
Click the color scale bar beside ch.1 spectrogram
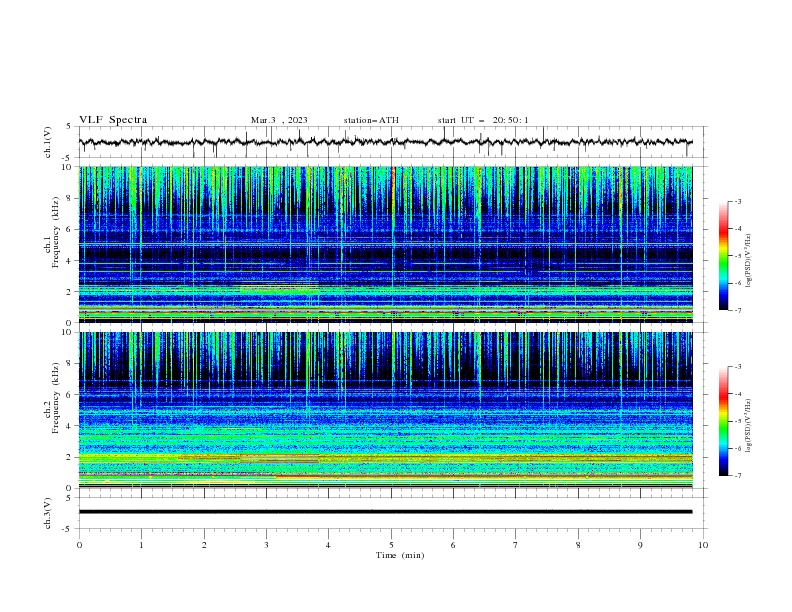[x=723, y=256]
